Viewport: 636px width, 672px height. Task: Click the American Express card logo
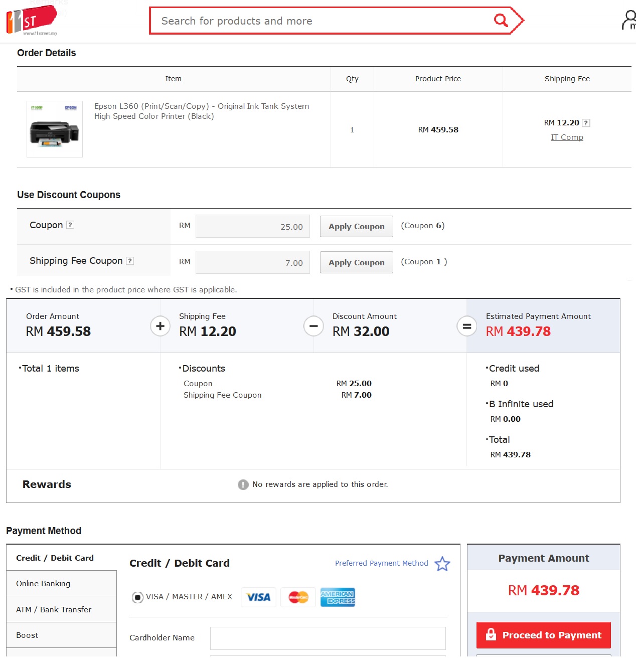click(x=338, y=597)
